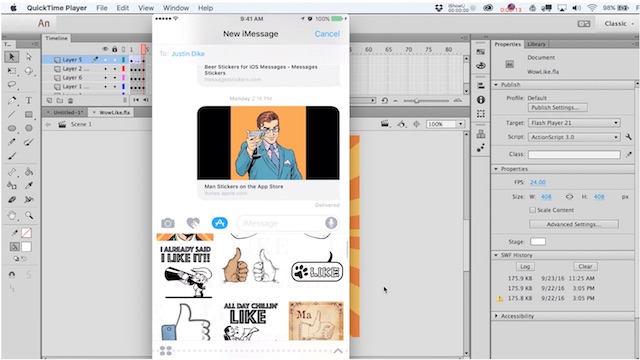Open the Script ActionScript 3.0 dropdown
640x360 pixels.
click(574, 137)
